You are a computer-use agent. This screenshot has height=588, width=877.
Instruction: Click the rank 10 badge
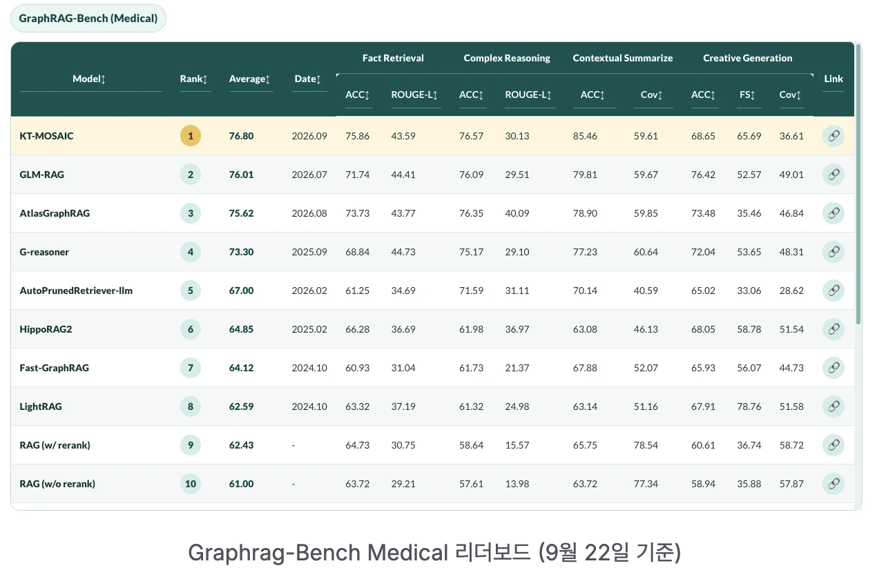click(x=191, y=484)
